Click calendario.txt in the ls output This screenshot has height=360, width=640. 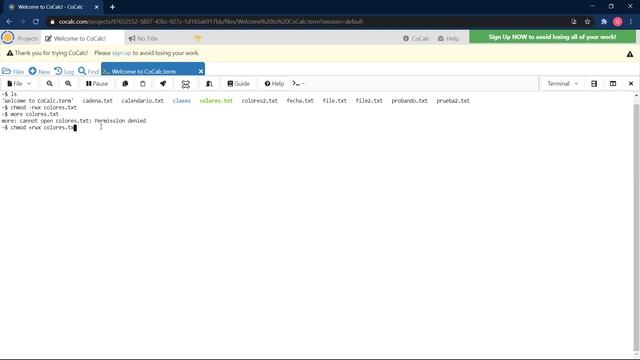pos(142,101)
